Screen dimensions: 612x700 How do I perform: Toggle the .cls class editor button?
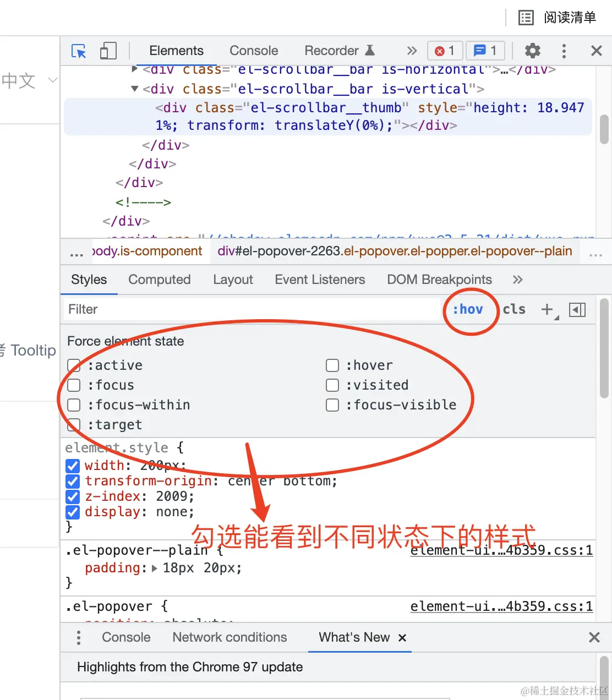[514, 309]
